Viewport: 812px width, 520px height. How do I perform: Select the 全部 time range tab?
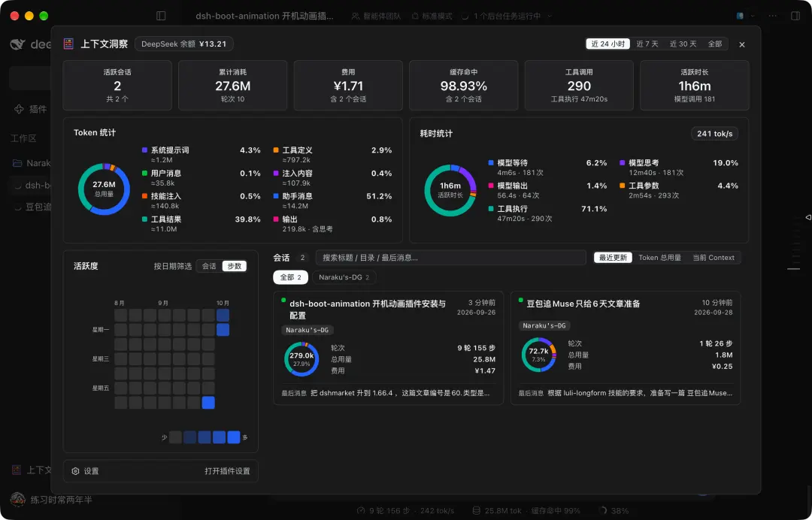point(715,44)
